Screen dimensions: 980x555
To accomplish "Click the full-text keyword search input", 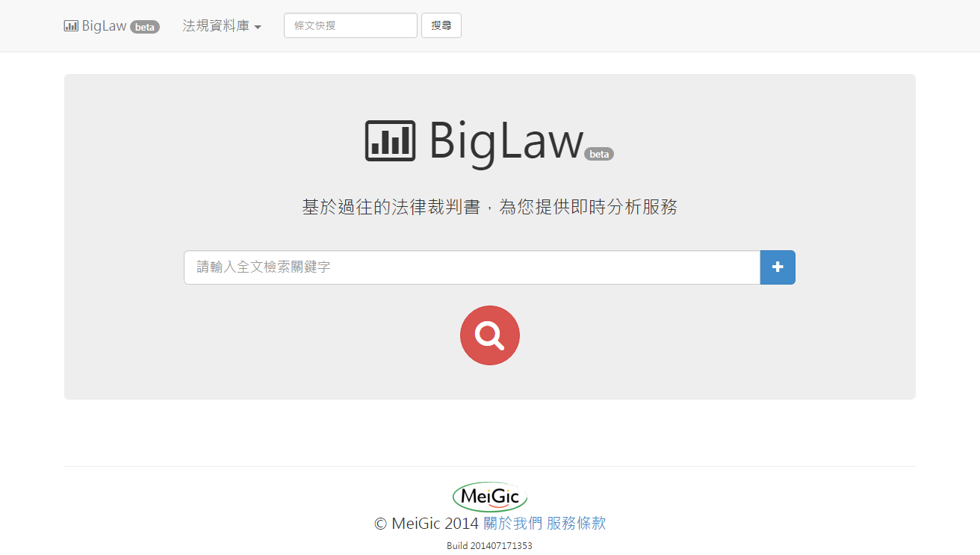I will 472,267.
